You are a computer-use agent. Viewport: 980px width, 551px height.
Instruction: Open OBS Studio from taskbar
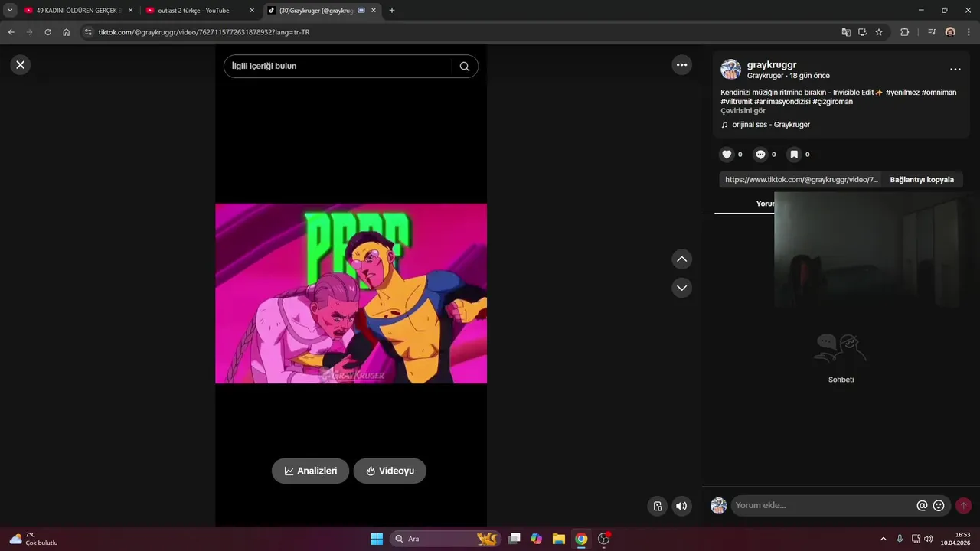pos(603,539)
